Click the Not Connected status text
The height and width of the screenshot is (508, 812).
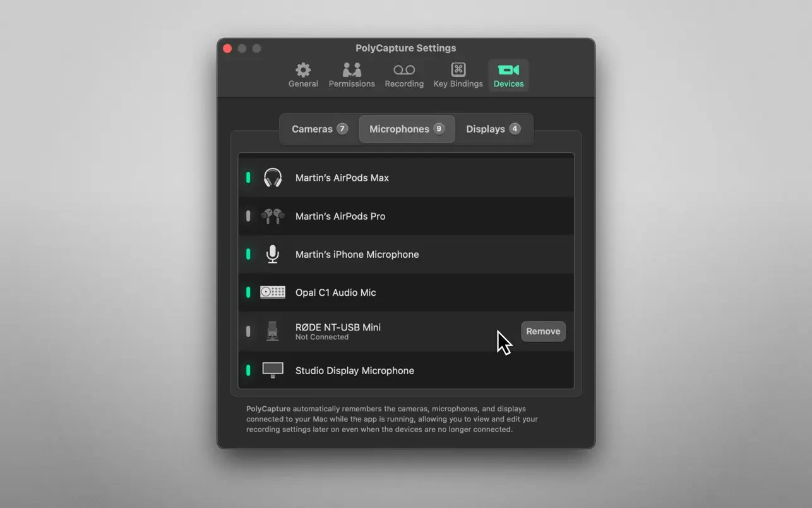[322, 337]
